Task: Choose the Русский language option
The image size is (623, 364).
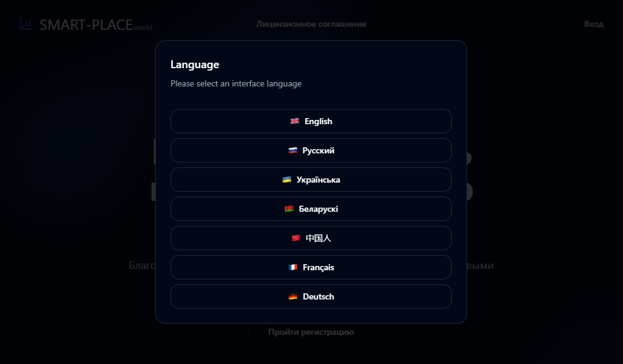Action: (311, 150)
